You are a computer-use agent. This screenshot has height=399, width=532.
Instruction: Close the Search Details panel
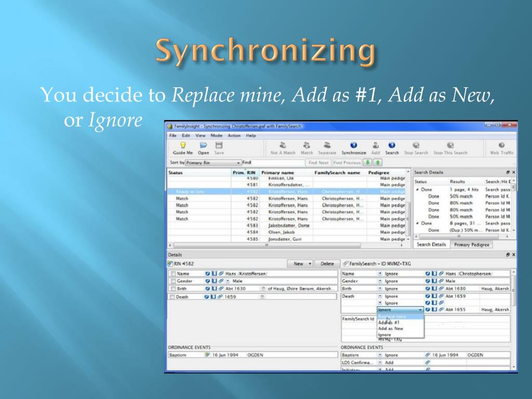pyautogui.click(x=513, y=172)
